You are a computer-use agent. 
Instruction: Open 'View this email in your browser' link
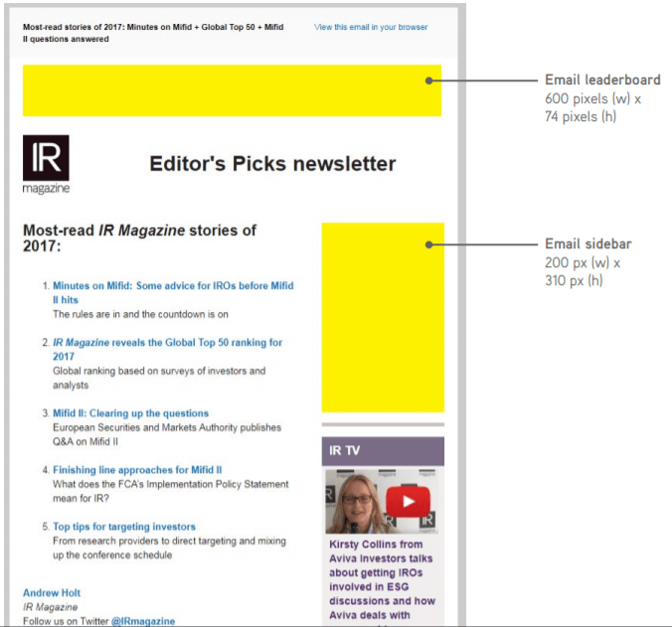[x=371, y=27]
